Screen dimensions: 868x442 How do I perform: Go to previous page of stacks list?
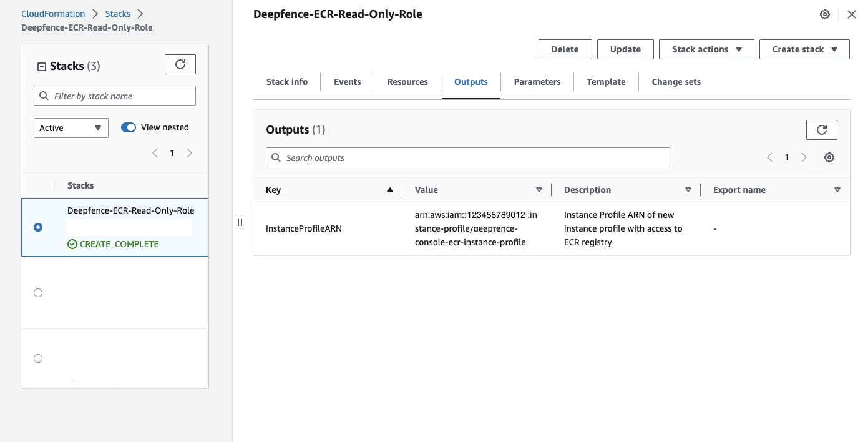click(155, 153)
